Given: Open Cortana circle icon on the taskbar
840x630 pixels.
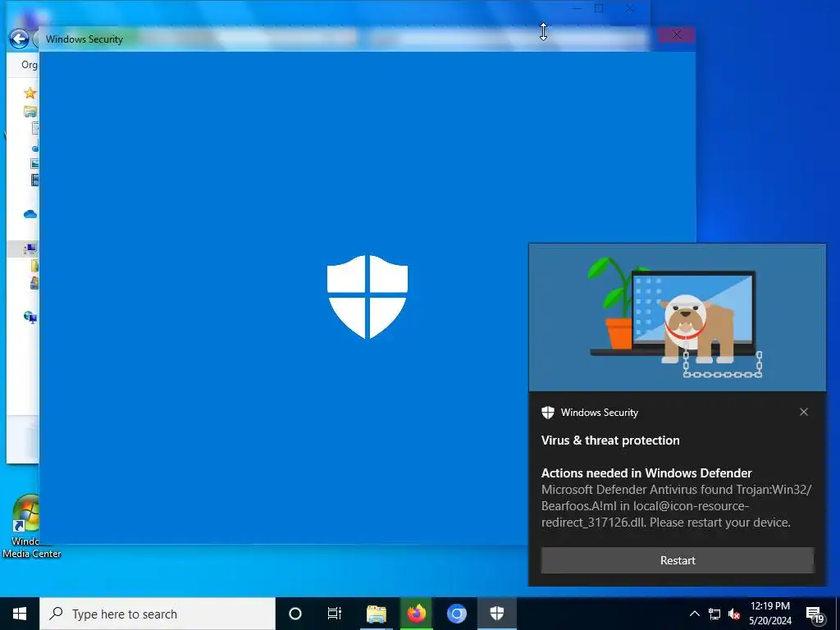Looking at the screenshot, I should (294, 614).
